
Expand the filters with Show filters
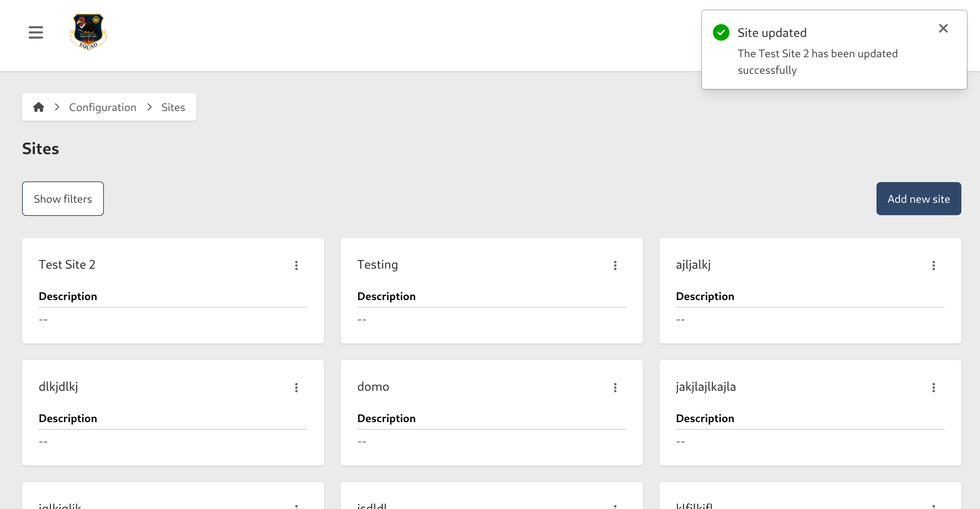(x=63, y=198)
